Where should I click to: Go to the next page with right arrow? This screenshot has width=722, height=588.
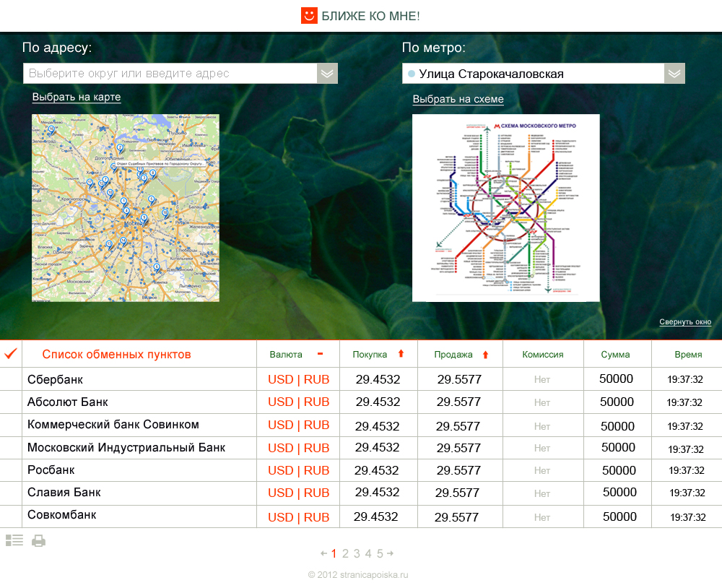(x=391, y=554)
